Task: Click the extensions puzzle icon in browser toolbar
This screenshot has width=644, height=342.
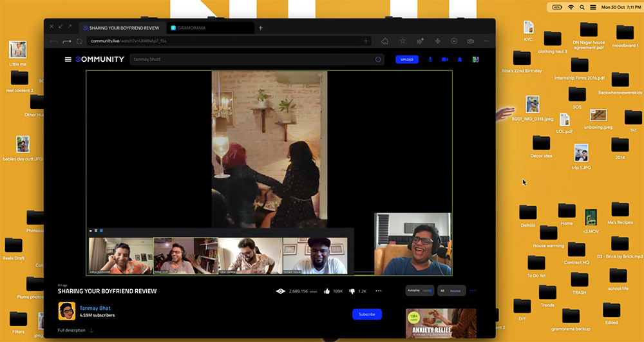Action: (385, 41)
